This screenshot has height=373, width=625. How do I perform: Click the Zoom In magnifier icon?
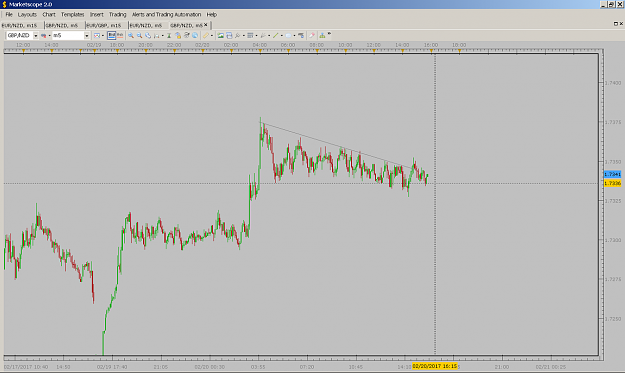[131, 35]
